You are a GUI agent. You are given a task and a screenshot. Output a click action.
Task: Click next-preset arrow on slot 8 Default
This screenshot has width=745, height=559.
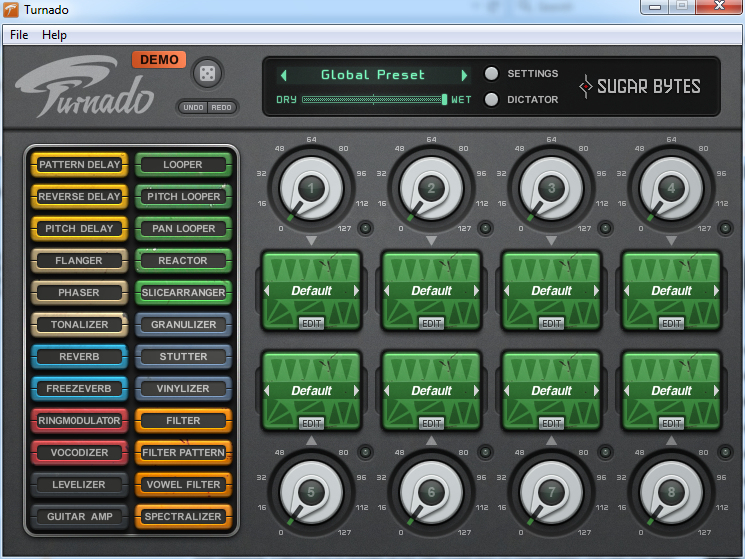pos(716,390)
